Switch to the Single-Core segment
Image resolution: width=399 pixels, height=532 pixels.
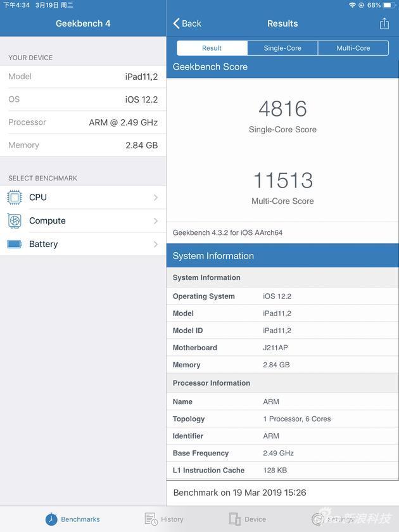(282, 48)
